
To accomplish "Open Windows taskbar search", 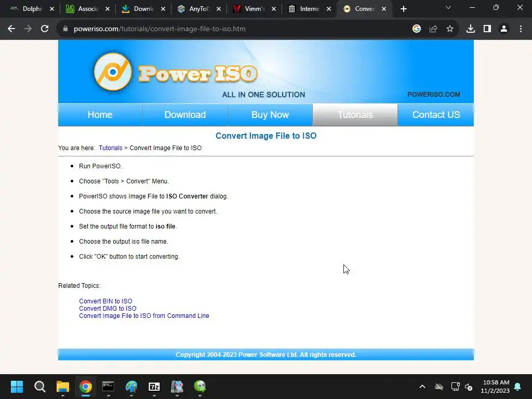I will [39, 387].
